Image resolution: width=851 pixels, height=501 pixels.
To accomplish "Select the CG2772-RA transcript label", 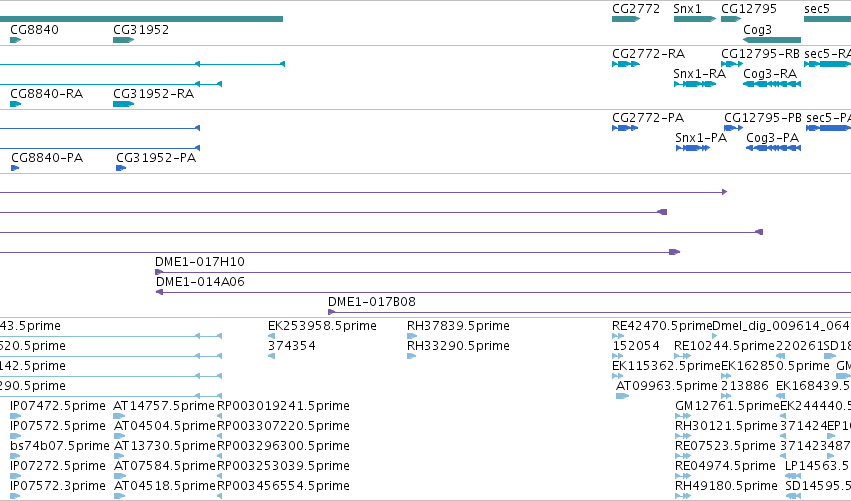I will 649,54.
